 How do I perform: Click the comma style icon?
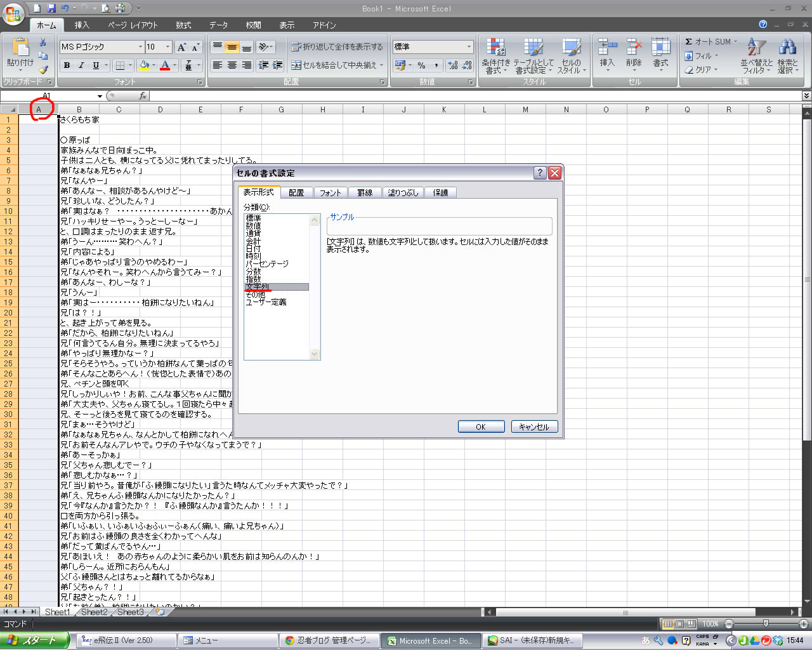click(x=437, y=65)
